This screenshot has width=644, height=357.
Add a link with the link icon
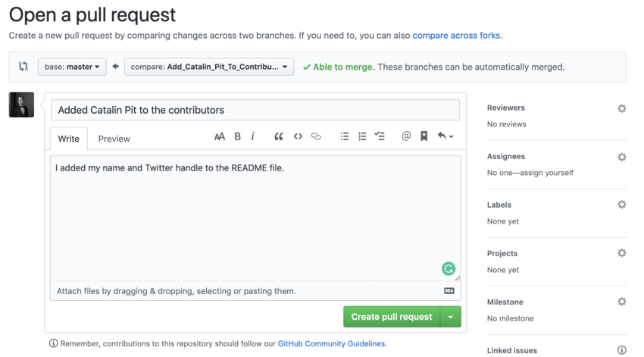[316, 136]
